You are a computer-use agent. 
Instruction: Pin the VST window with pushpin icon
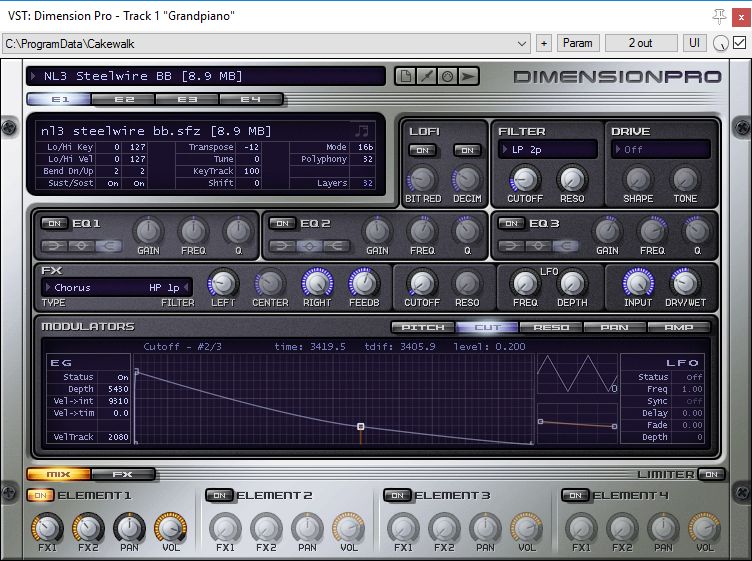pyautogui.click(x=719, y=17)
